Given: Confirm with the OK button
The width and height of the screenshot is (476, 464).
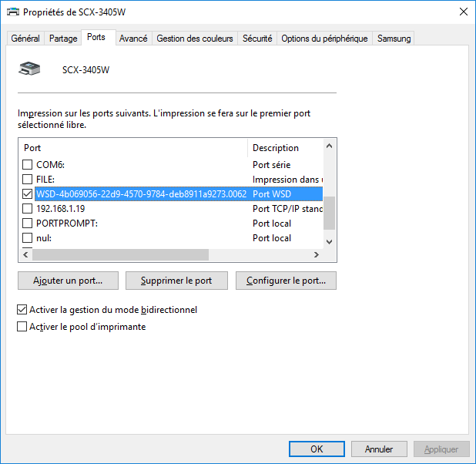Looking at the screenshot, I should [317, 449].
